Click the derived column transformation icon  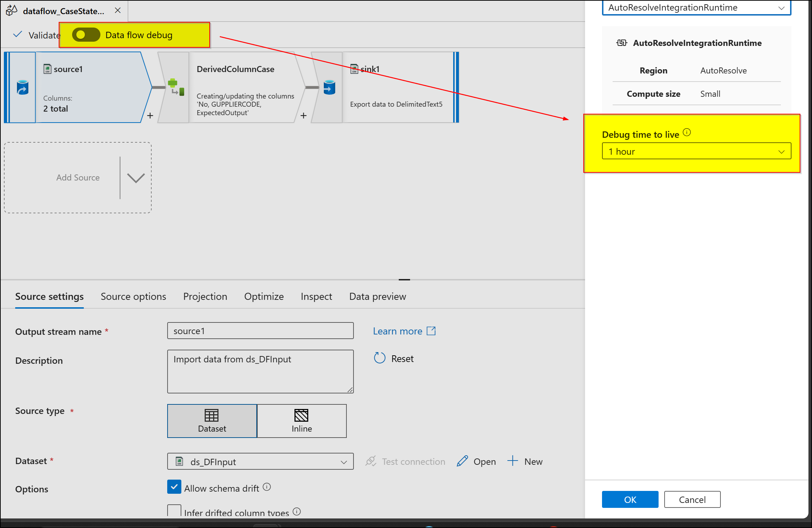(176, 87)
